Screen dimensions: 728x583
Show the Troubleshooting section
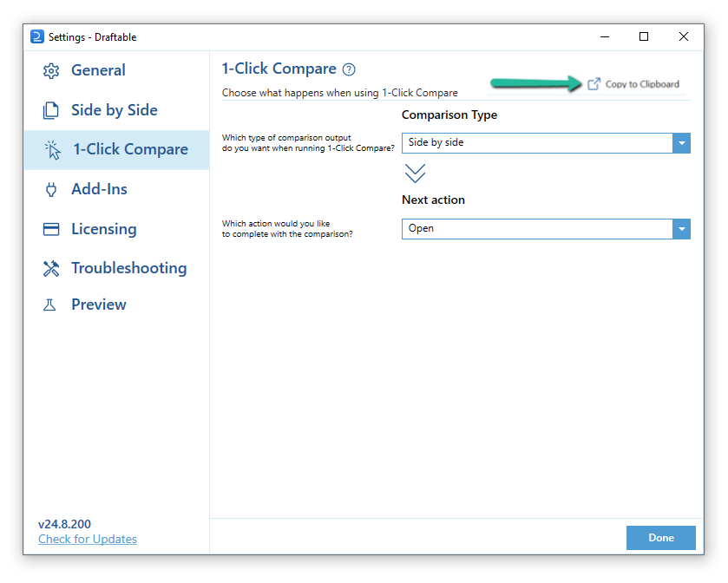[x=116, y=269]
